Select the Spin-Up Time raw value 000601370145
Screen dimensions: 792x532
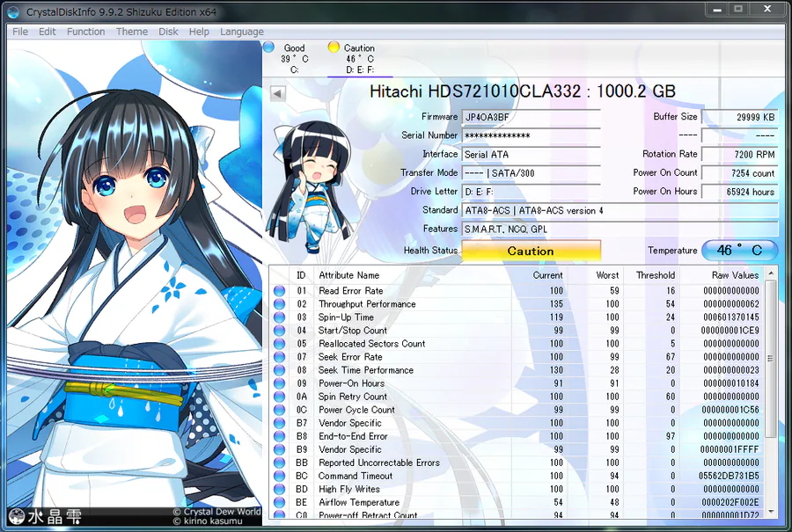731,317
